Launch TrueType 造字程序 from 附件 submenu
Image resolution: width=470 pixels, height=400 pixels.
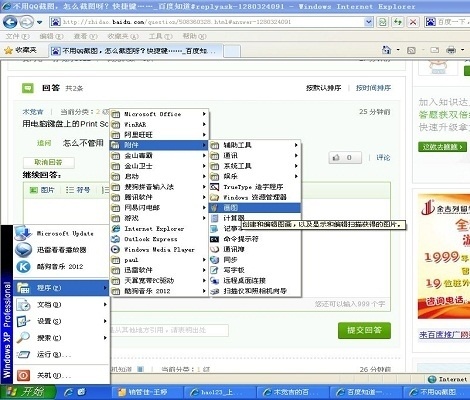[x=255, y=187]
